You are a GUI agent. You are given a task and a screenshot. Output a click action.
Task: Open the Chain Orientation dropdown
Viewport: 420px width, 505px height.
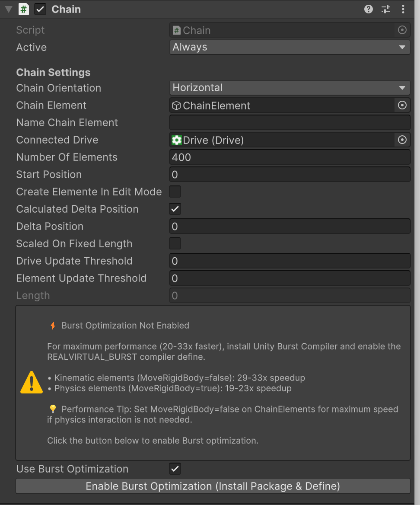click(x=289, y=88)
